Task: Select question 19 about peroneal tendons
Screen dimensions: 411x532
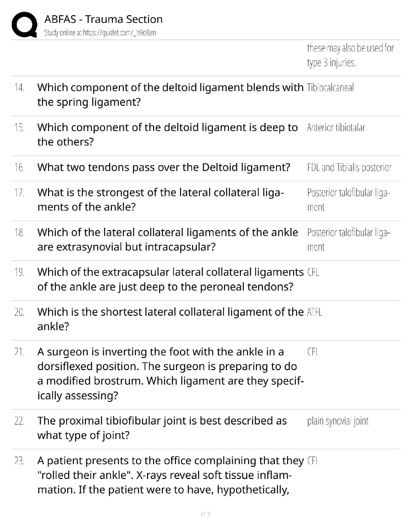Action: point(170,279)
